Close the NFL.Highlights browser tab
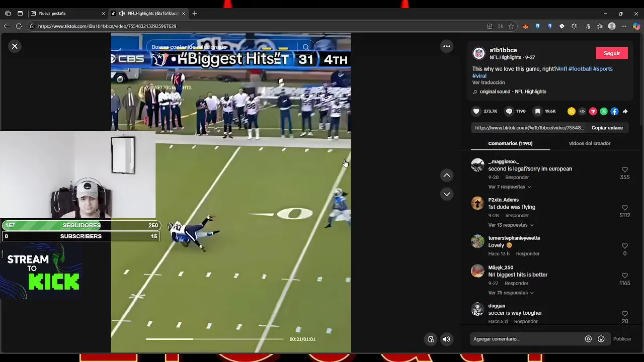This screenshot has width=644, height=362. tap(184, 14)
